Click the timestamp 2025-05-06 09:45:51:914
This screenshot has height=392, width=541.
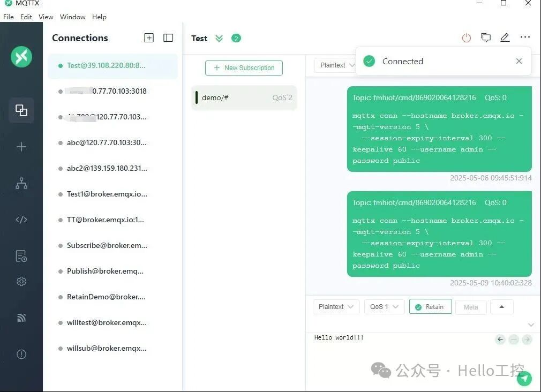click(491, 178)
